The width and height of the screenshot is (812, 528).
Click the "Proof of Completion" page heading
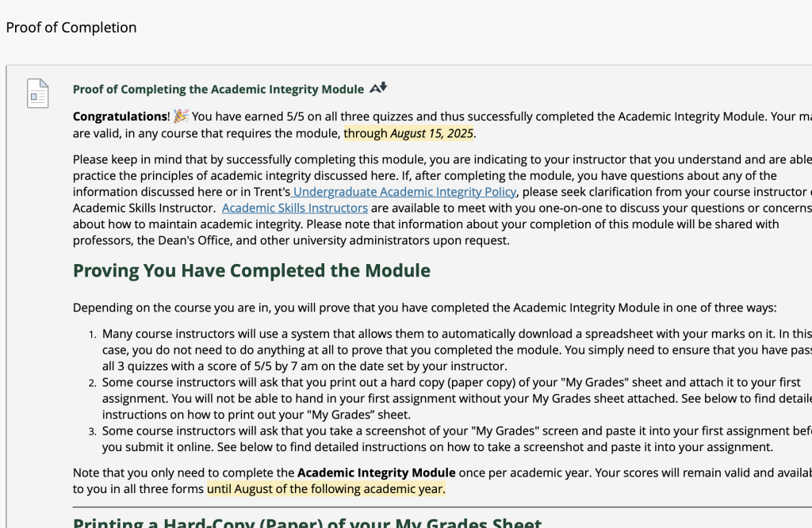(x=71, y=28)
